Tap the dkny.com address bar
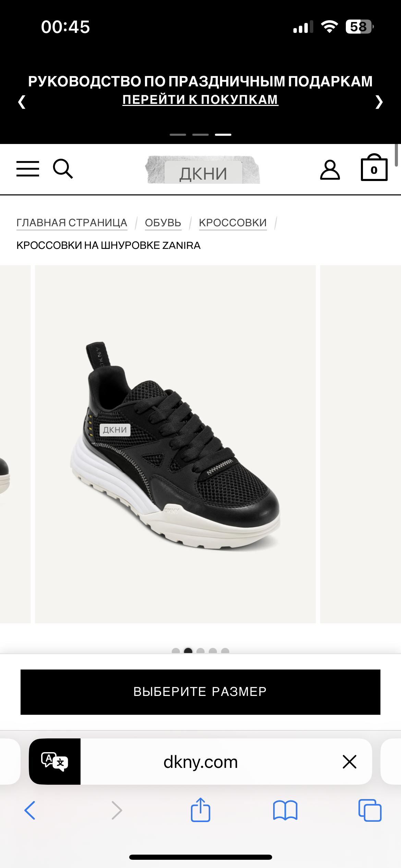Screen dimensions: 401x868 click(x=200, y=762)
